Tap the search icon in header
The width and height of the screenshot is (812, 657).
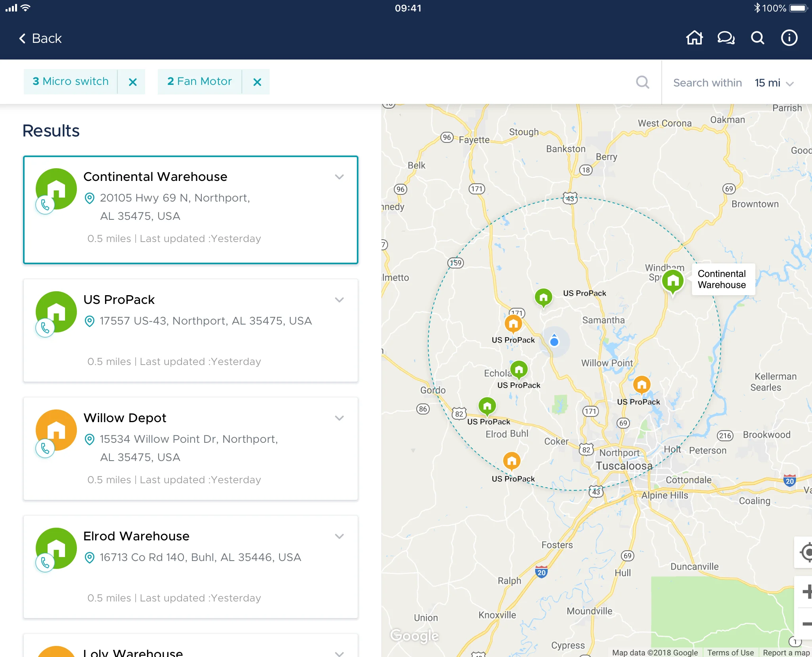click(x=758, y=38)
